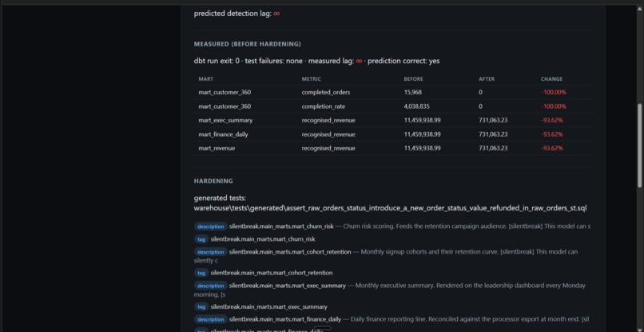Viewport: 644px width, 332px height.
Task: Click mart_exec_summary in the table
Action: pyautogui.click(x=225, y=120)
